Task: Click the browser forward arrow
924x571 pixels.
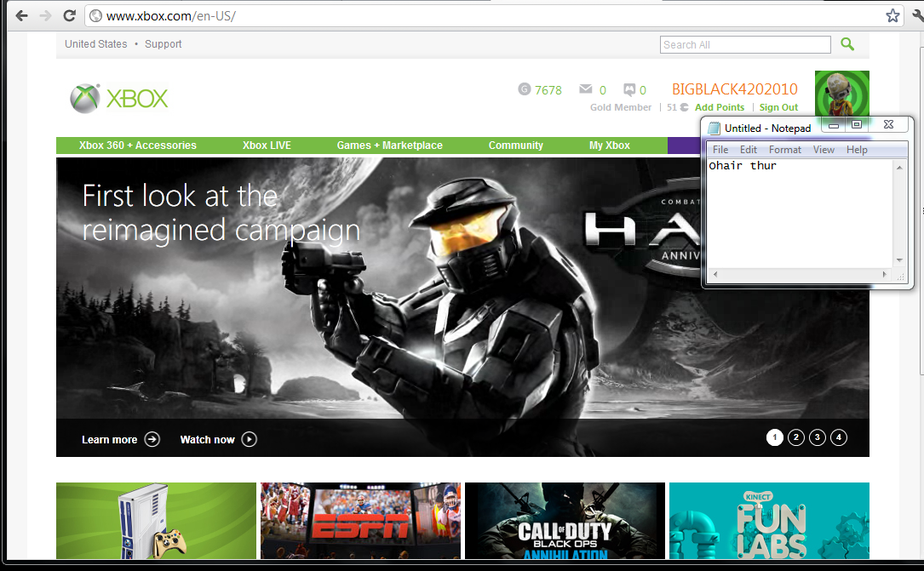Action: [x=45, y=16]
